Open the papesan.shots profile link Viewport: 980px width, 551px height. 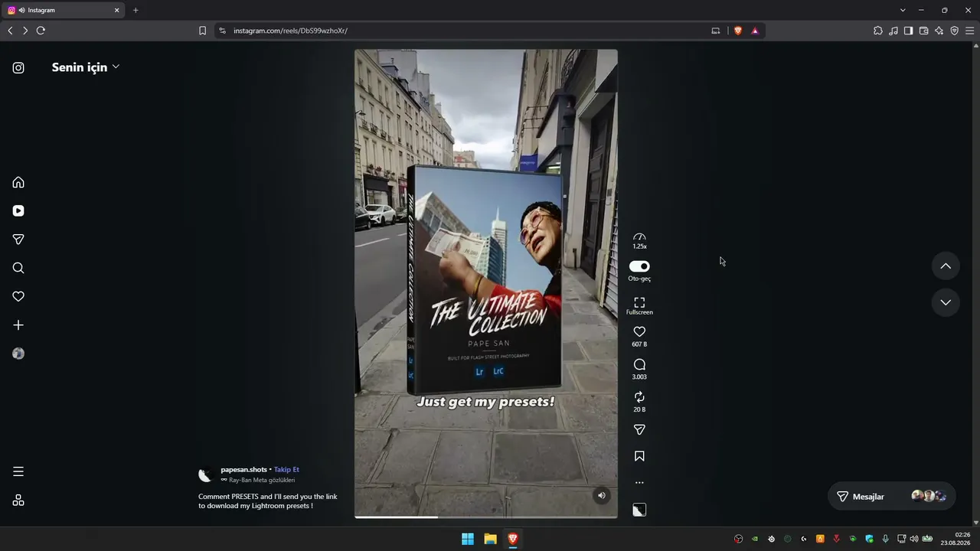243,469
